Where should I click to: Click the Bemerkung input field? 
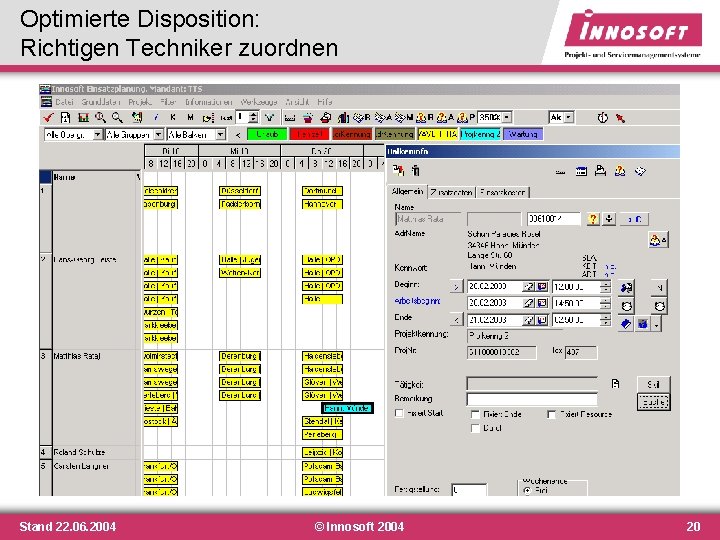532,399
